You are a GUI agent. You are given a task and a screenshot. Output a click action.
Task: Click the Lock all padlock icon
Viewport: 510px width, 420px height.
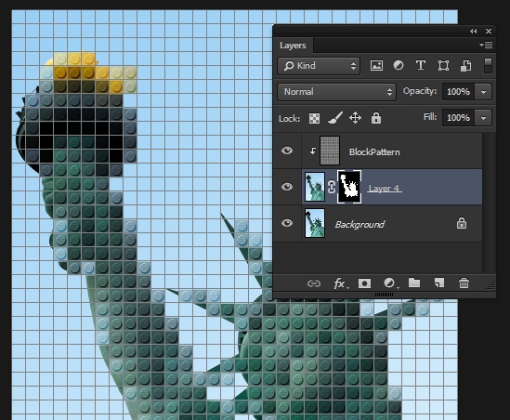pyautogui.click(x=376, y=118)
